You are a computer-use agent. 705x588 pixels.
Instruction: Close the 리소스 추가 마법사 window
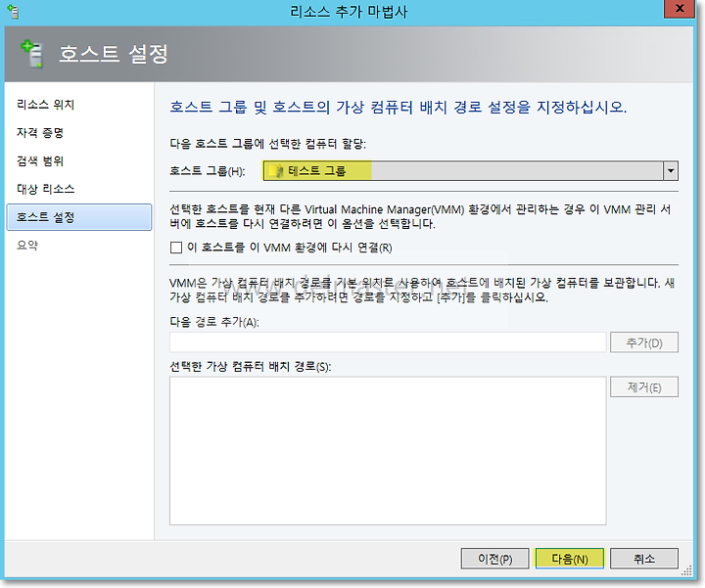tap(680, 9)
